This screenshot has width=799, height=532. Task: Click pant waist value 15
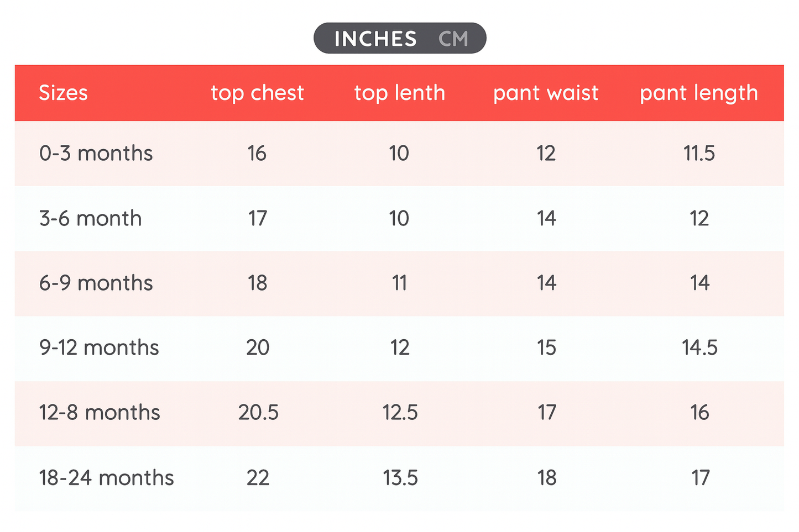(x=546, y=347)
